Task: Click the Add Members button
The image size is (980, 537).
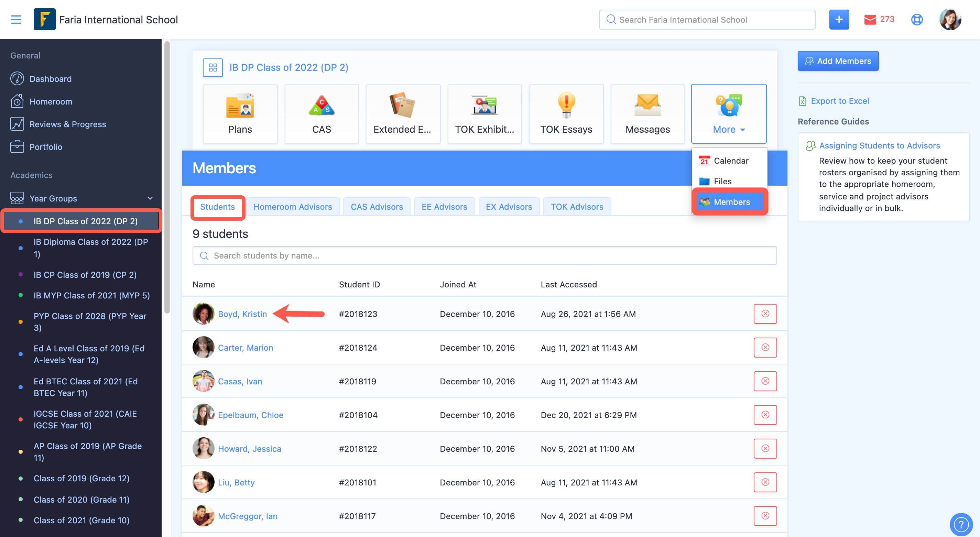Action: point(838,61)
